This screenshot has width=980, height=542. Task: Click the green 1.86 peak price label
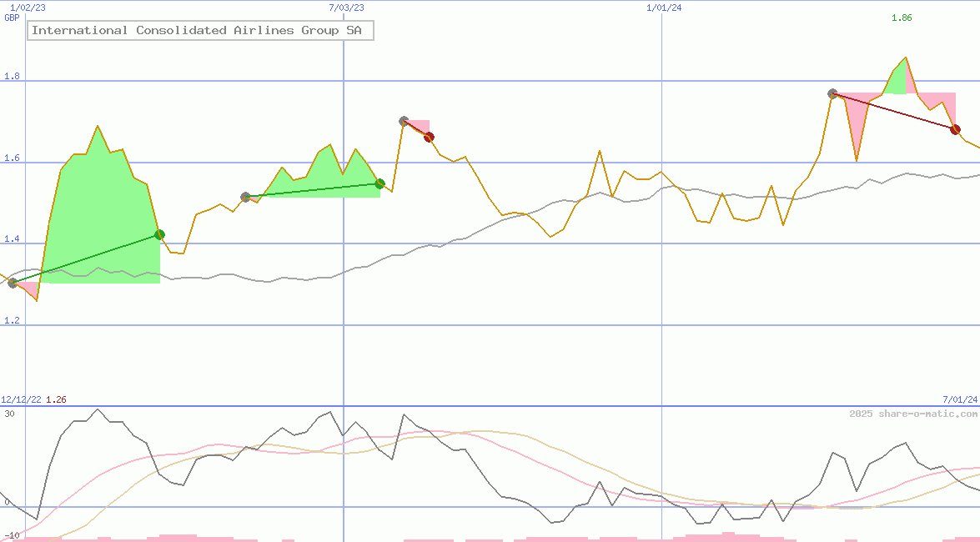pyautogui.click(x=902, y=18)
